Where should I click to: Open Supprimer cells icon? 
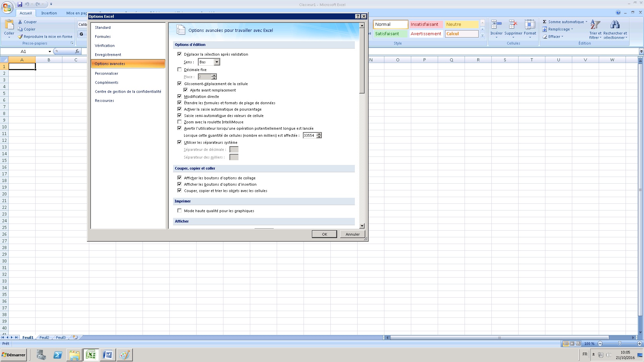tap(513, 24)
